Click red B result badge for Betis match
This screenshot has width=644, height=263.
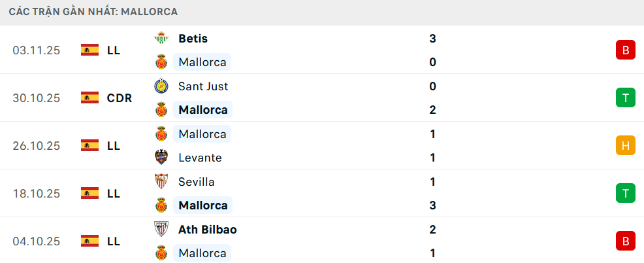coord(625,50)
